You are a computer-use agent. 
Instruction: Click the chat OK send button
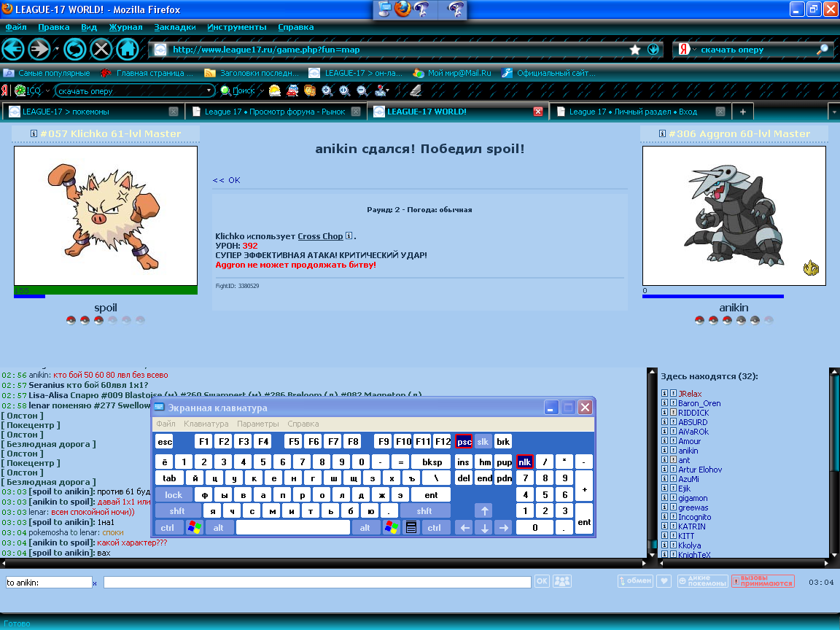(x=542, y=581)
